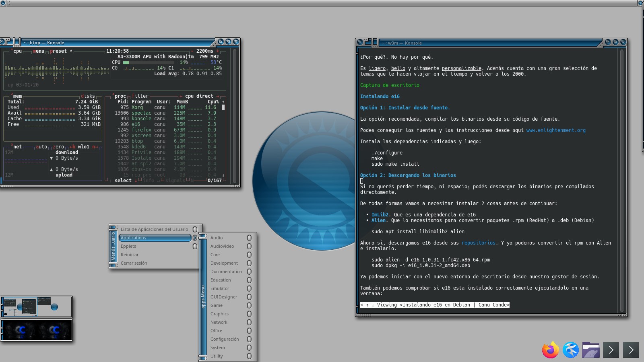Expand the System submenu indicator

(x=249, y=348)
